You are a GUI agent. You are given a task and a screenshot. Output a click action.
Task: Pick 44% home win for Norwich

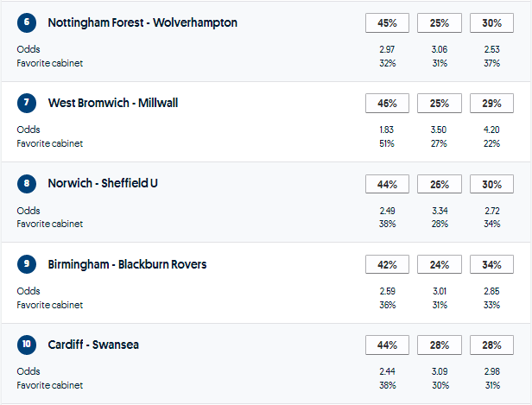(x=387, y=184)
